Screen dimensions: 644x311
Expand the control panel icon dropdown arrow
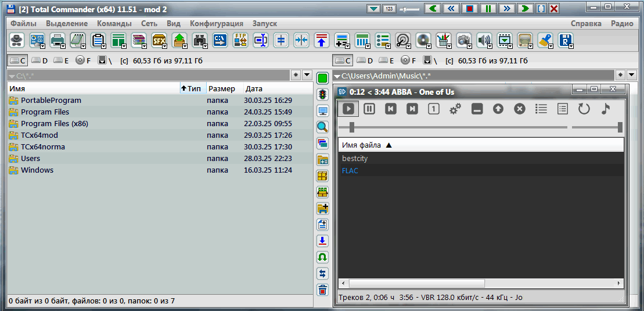click(42, 46)
